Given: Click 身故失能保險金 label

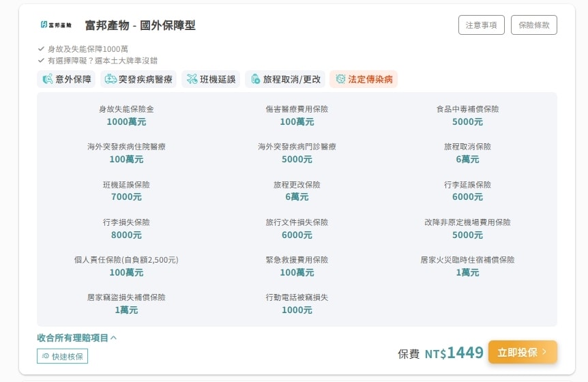Looking at the screenshot, I should tap(126, 109).
